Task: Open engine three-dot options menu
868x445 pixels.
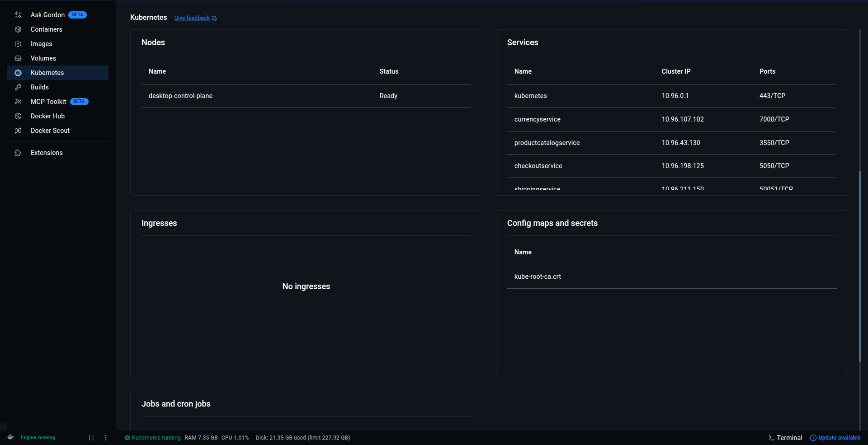Action: coord(106,438)
